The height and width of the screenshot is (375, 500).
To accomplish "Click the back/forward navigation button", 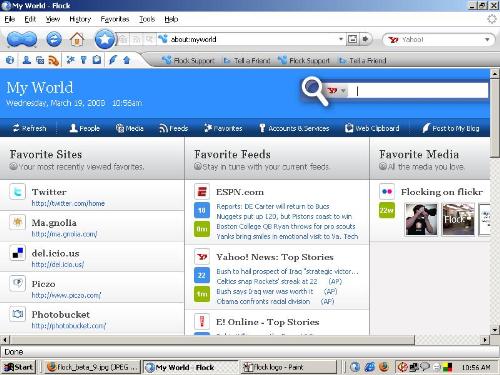I will click(22, 39).
